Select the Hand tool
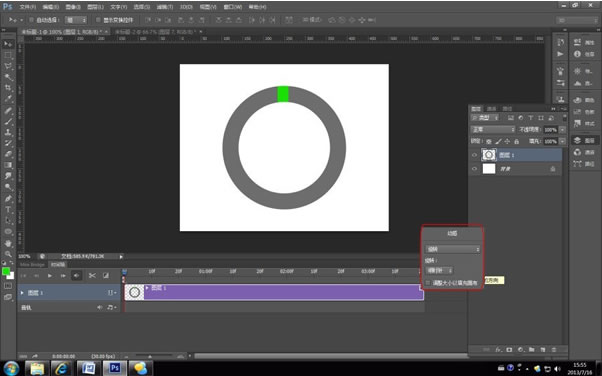Screen dimensions: 602x376 point(8,243)
